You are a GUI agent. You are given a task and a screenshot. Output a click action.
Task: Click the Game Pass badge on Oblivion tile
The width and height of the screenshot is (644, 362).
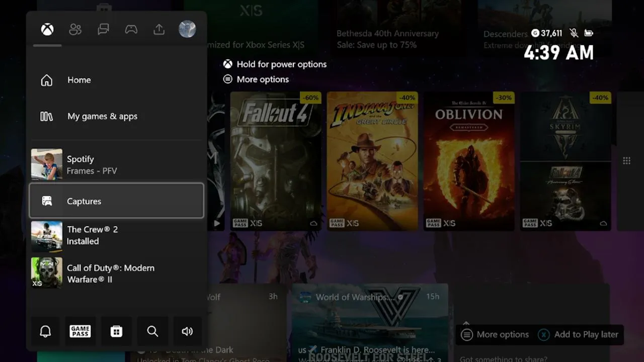(433, 223)
